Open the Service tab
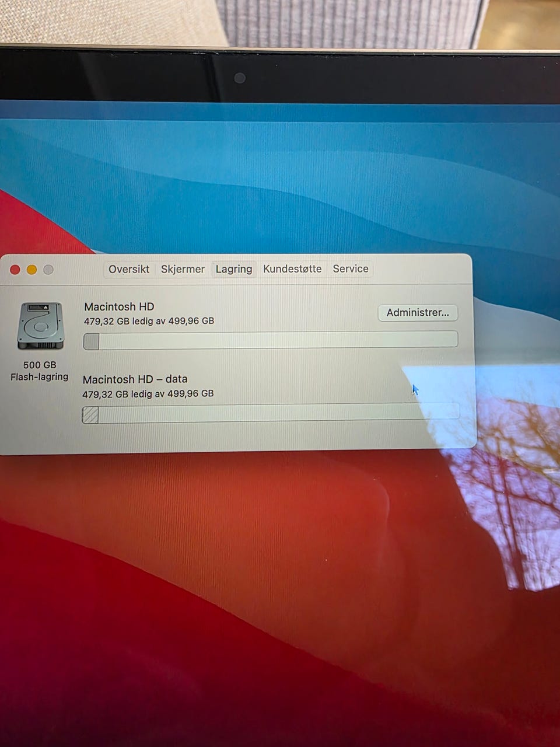Viewport: 560px width, 747px height. point(351,269)
